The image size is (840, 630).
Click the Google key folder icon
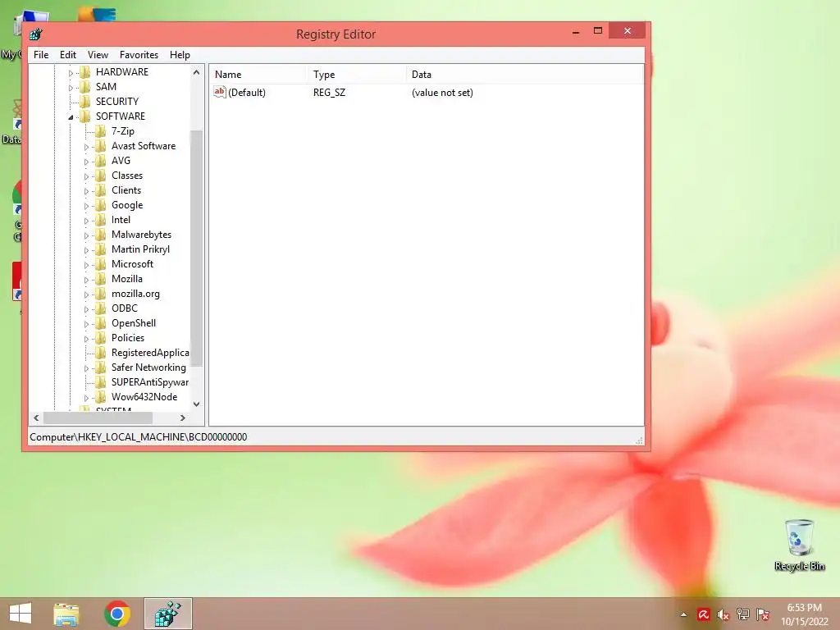[x=100, y=205]
